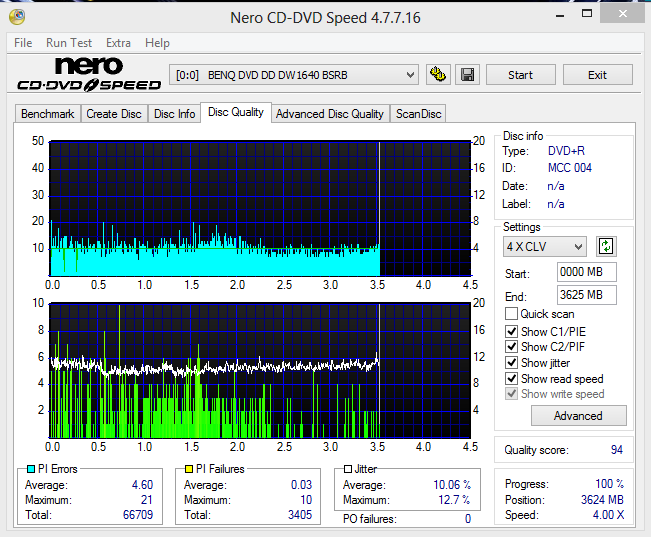Switch to the Benchmark tab
This screenshot has width=651, height=537.
pyautogui.click(x=48, y=114)
